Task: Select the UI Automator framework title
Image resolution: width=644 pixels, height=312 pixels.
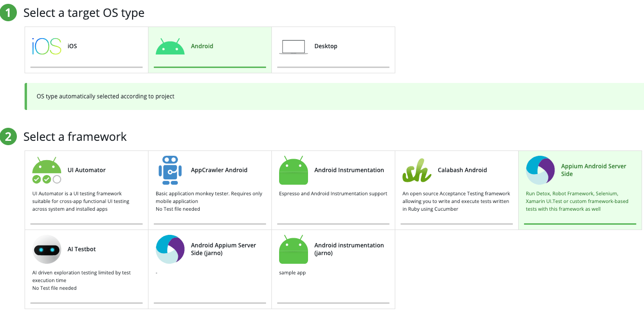Action: click(x=87, y=170)
